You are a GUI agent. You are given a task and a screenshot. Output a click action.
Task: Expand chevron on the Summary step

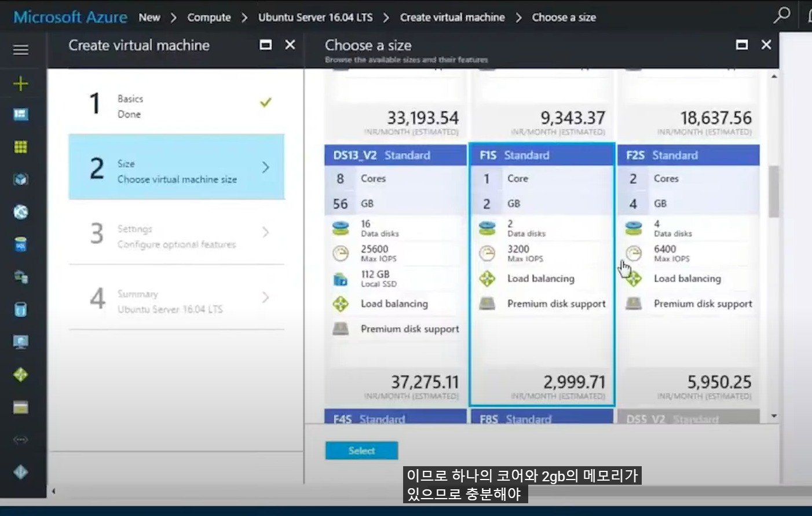point(266,297)
